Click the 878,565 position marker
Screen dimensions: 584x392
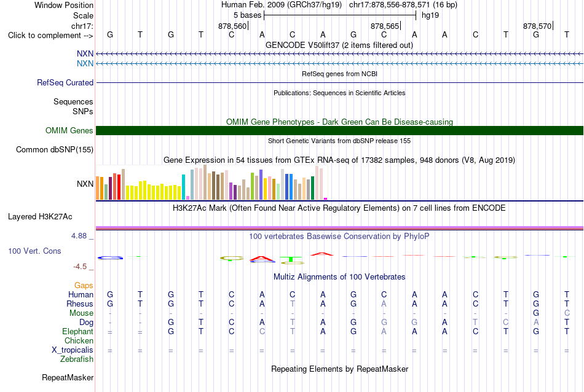(385, 26)
